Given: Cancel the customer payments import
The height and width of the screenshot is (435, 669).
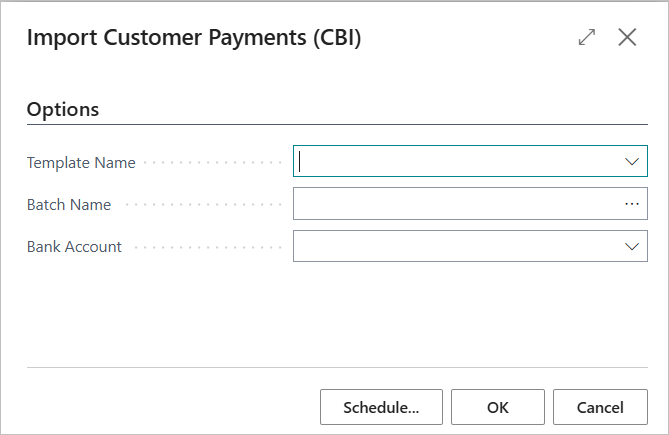Looking at the screenshot, I should click(x=600, y=407).
